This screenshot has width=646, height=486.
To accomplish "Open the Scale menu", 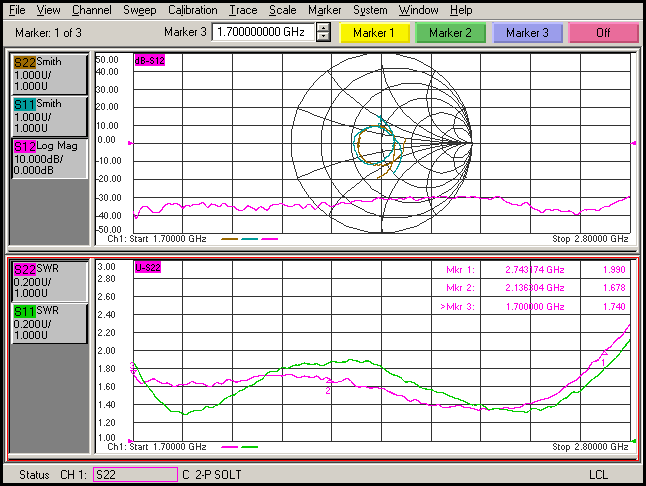I will 283,10.
